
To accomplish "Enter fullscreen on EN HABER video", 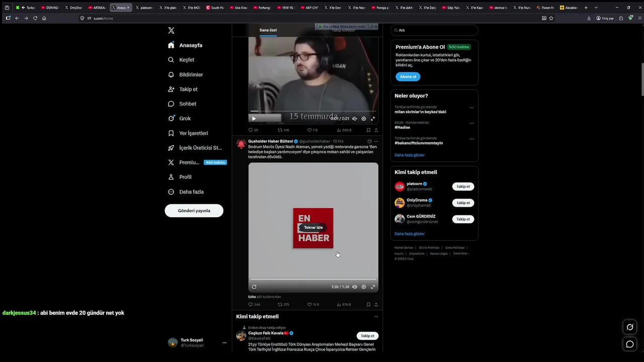I will point(373,287).
